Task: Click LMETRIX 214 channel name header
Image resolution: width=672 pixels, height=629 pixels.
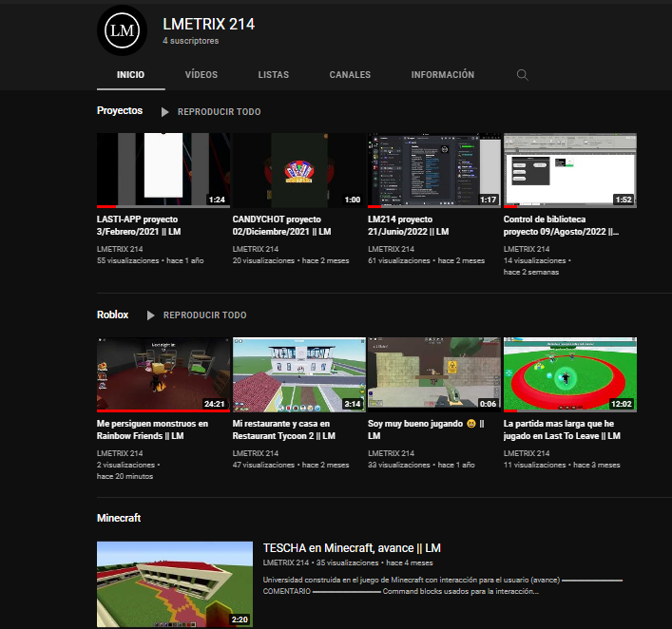Action: 209,24
